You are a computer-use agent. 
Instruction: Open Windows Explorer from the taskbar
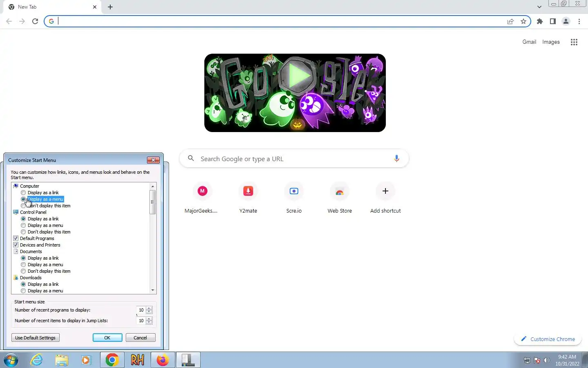tap(62, 360)
